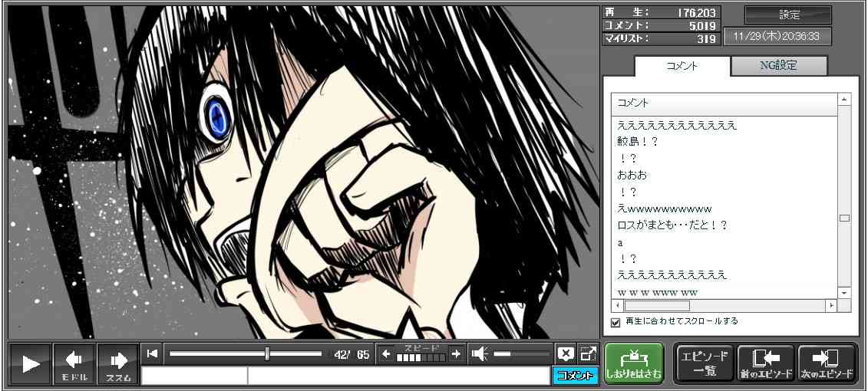
Task: Go to 前のエピソード previous episode
Action: pos(766,363)
